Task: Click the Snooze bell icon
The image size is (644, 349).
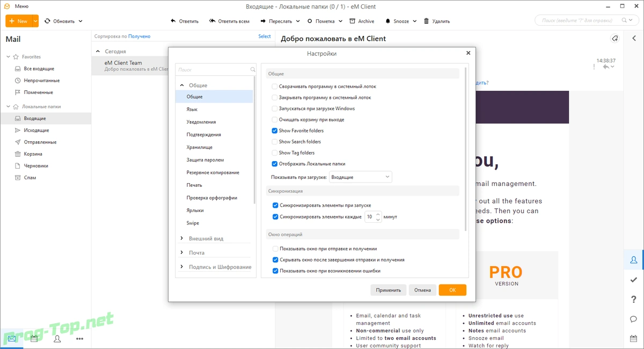Action: 387,21
